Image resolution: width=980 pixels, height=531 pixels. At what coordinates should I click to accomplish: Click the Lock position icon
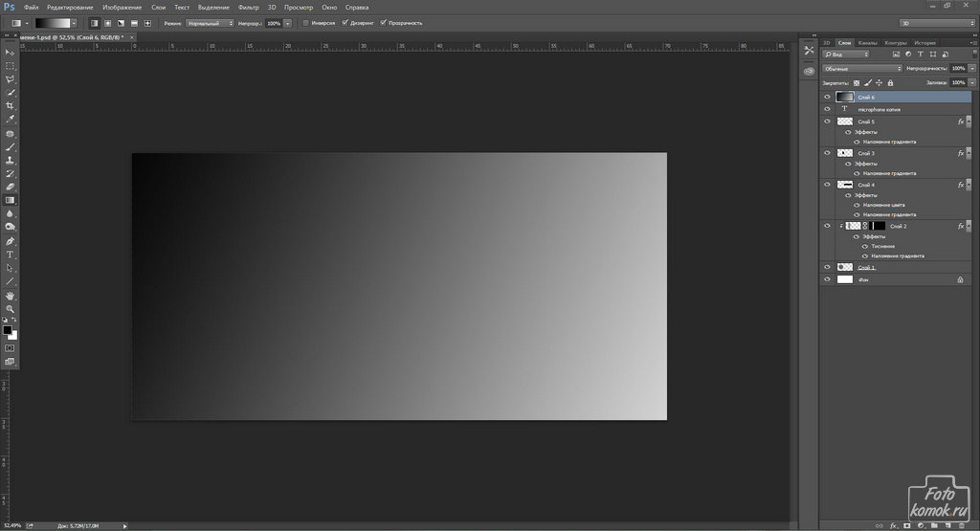pos(880,83)
